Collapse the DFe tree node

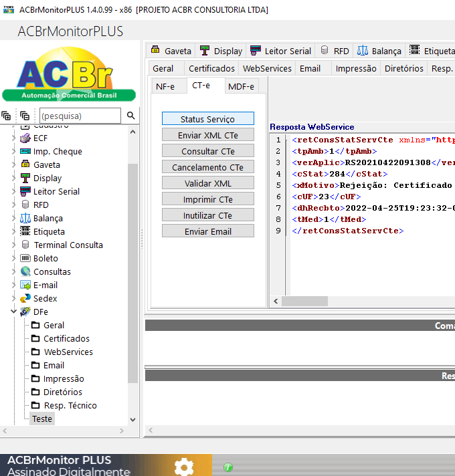13,311
